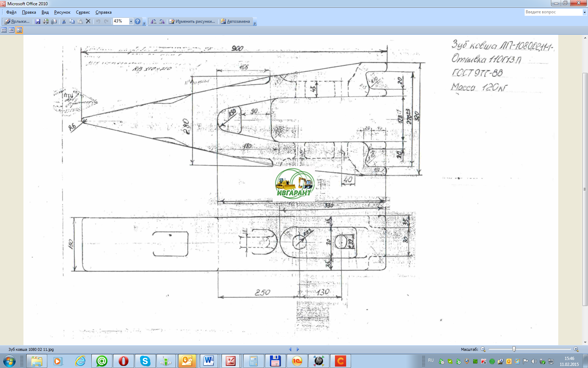Rotate picture right icon
This screenshot has height=368, width=588.
click(x=162, y=21)
